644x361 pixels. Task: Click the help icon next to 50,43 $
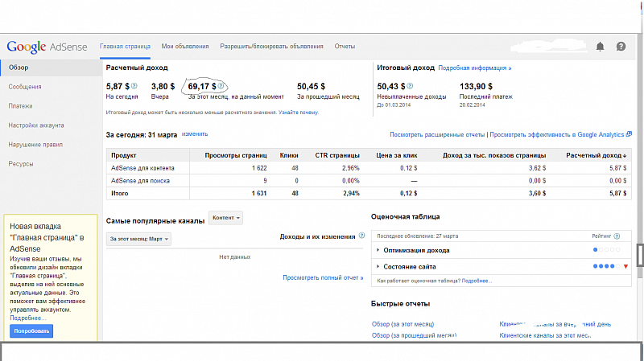pos(410,86)
